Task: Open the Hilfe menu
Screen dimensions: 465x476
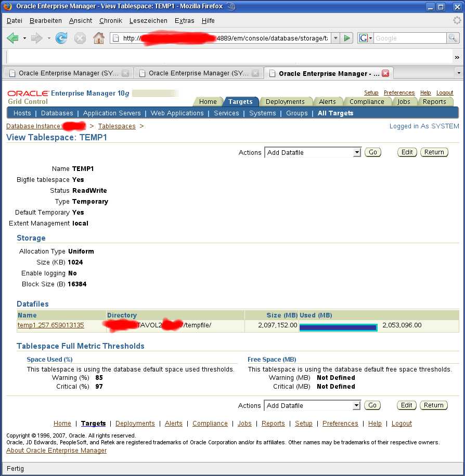Action: click(x=208, y=21)
